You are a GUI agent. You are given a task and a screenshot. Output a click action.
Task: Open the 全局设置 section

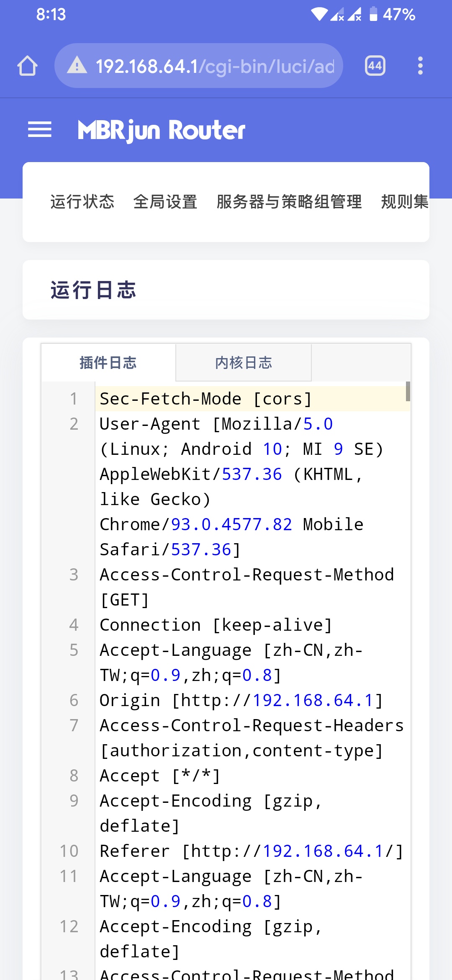[166, 202]
